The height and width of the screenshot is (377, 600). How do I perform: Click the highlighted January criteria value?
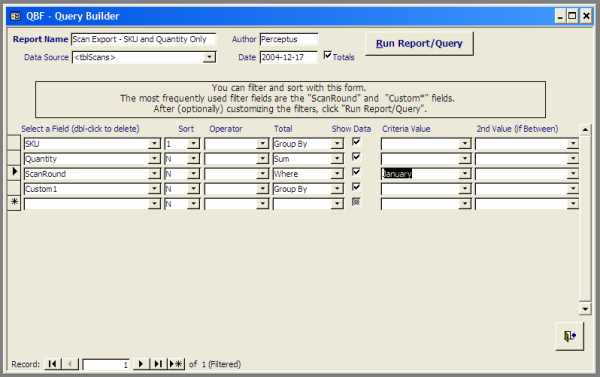tap(397, 174)
